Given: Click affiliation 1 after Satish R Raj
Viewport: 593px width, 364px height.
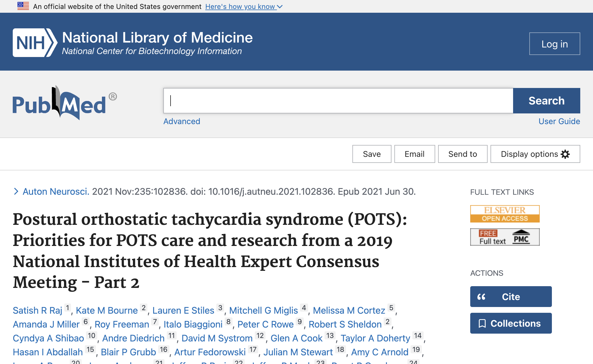Looking at the screenshot, I should click(67, 308).
